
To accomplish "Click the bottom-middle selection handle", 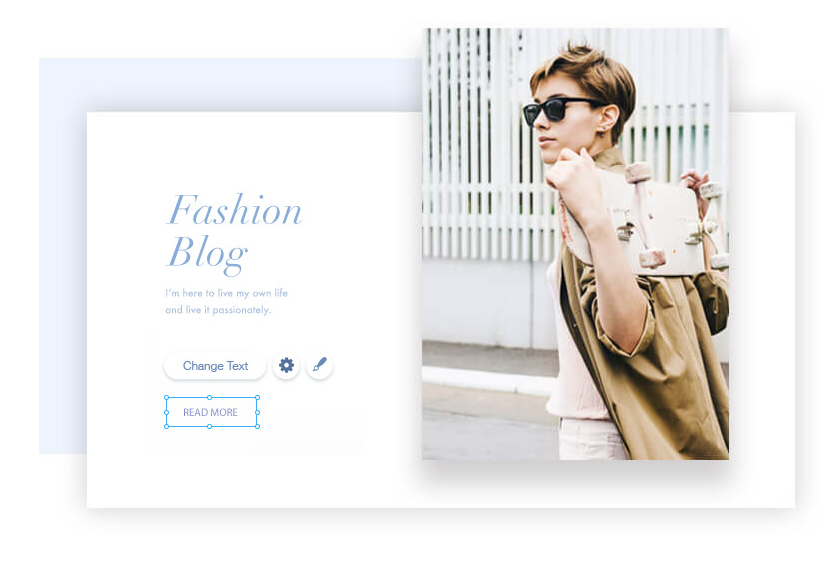I will point(210,427).
